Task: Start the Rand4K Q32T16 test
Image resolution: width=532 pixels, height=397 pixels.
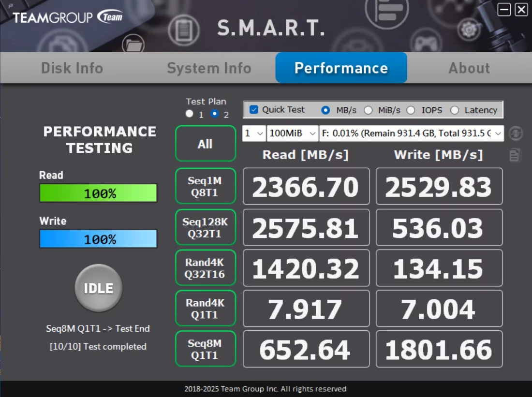Action: 206,268
